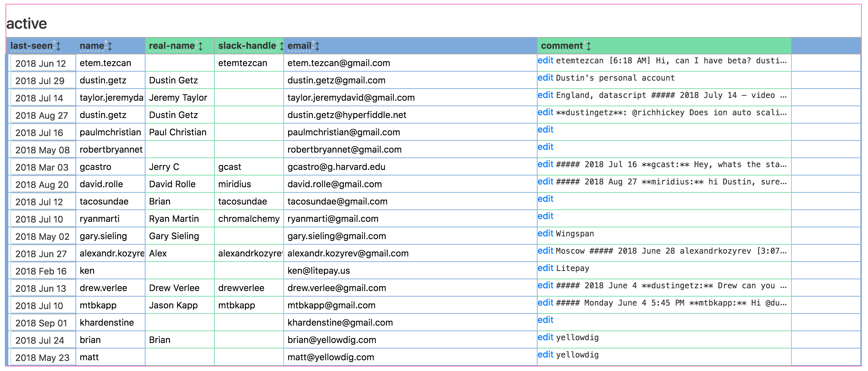This screenshot has width=868, height=371.
Task: Select slack-handle cell drewverlee
Action: [x=249, y=288]
